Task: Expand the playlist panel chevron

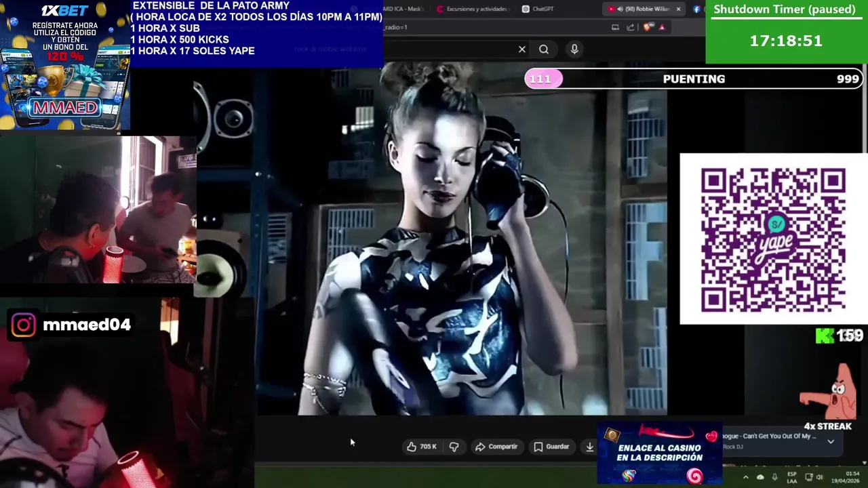Action: click(831, 441)
